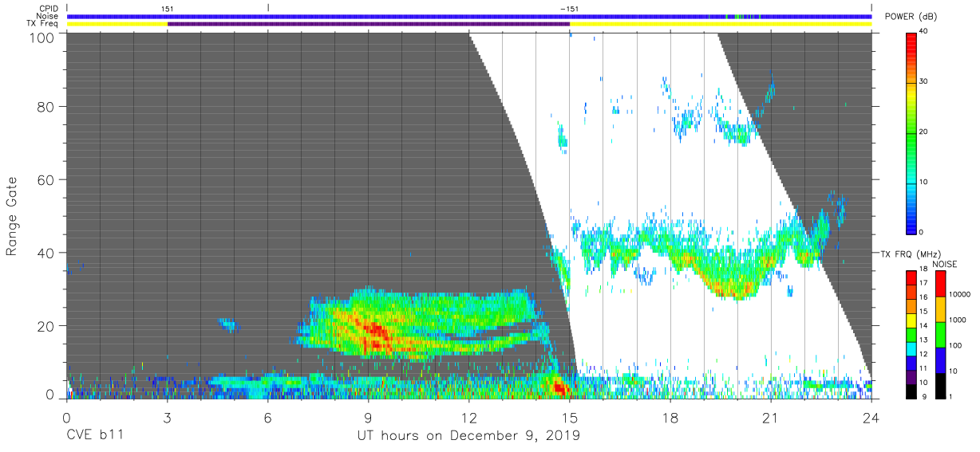Click the 'Noise' row label
The image size is (980, 452).
49,16
